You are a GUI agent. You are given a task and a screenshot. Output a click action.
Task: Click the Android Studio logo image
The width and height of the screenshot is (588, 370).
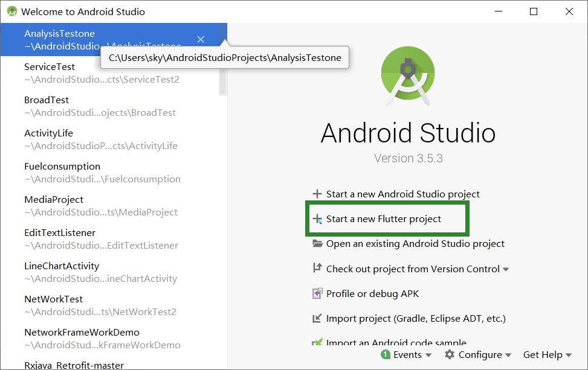click(x=408, y=75)
